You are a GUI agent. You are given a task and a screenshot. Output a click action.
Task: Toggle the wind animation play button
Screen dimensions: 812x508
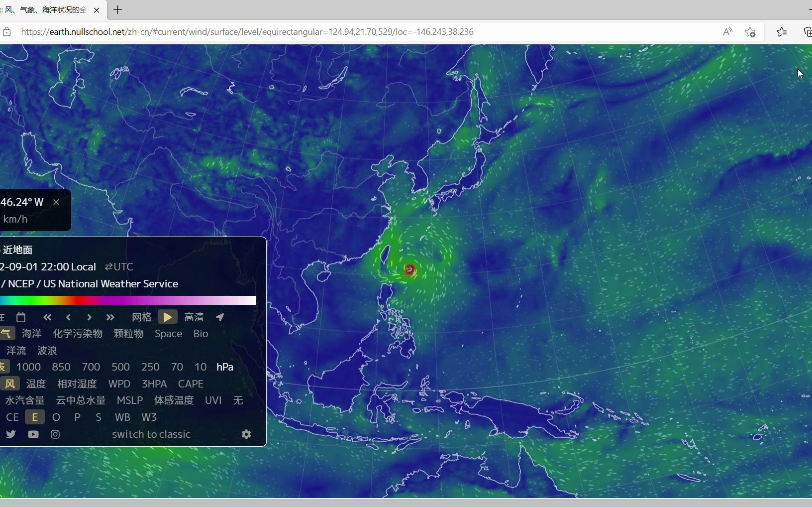tap(168, 317)
